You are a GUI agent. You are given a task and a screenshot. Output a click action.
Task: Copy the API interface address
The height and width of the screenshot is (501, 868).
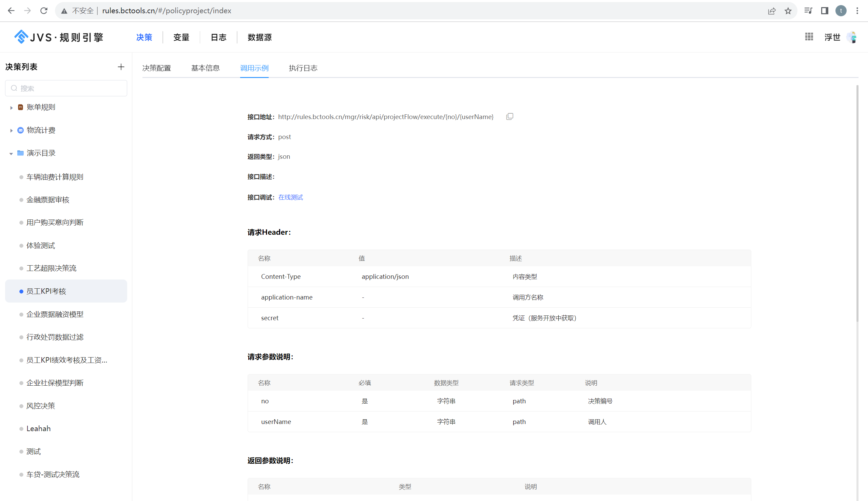[509, 116]
